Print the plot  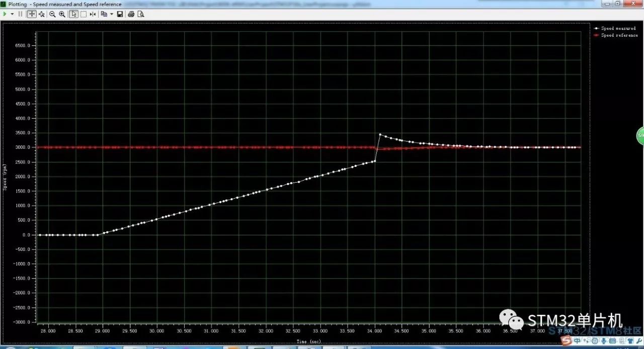(131, 14)
